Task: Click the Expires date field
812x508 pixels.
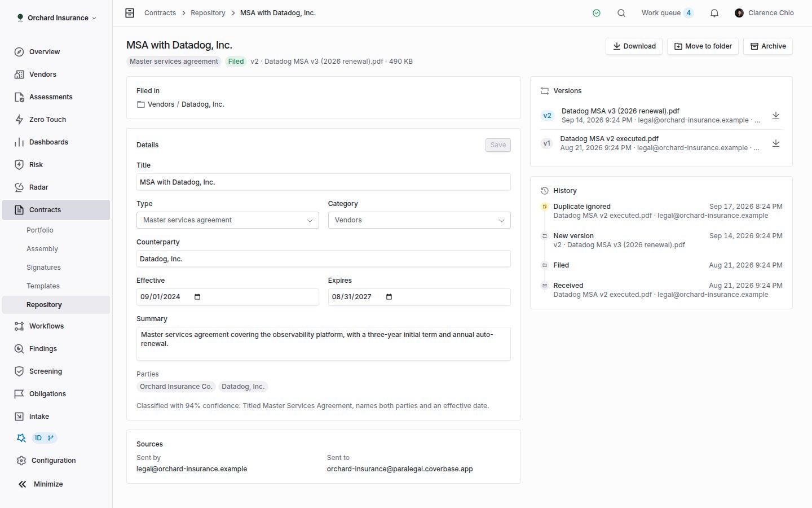Action: [x=420, y=297]
